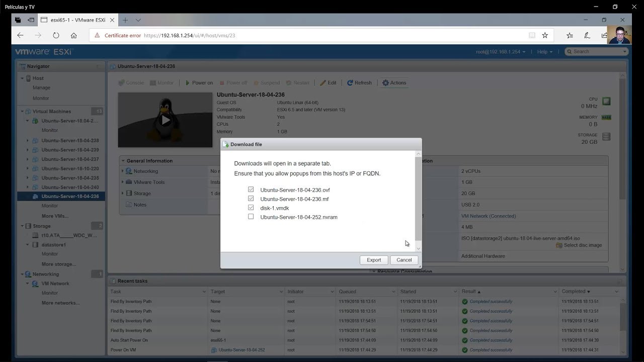Expand Ubuntu-Server-18-04-238 tree item

pos(28,141)
